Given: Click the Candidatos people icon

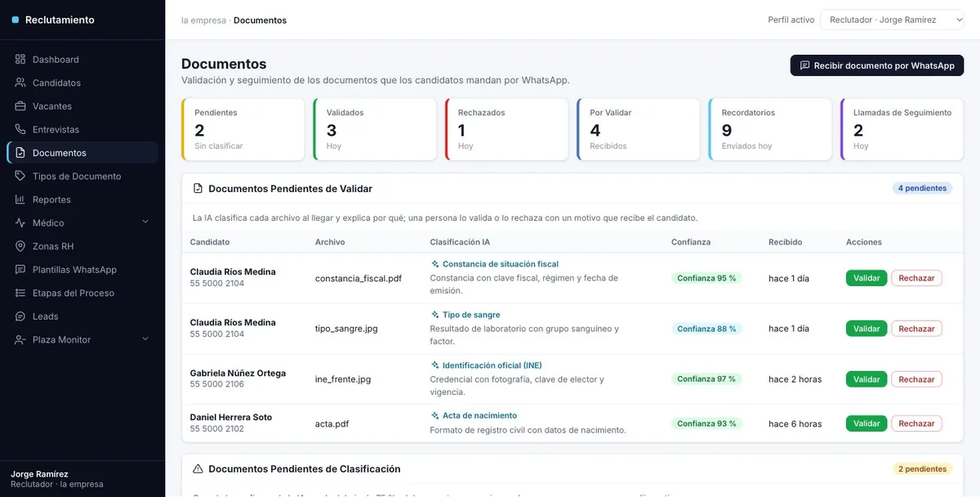Looking at the screenshot, I should [20, 83].
